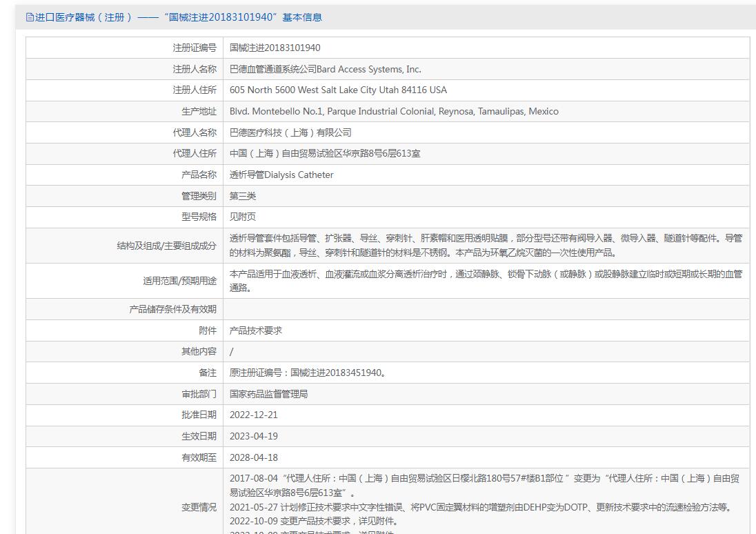Select the 适用范围/预期用途 label cell

pyautogui.click(x=124, y=281)
